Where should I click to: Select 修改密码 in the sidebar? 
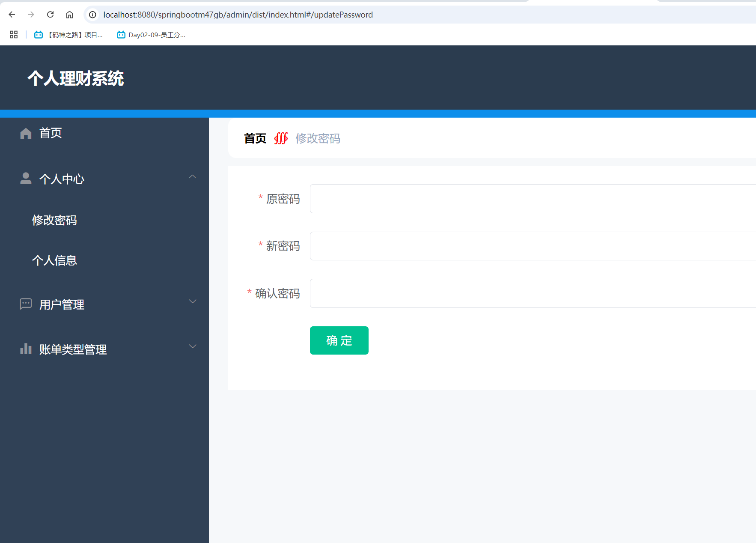point(54,221)
